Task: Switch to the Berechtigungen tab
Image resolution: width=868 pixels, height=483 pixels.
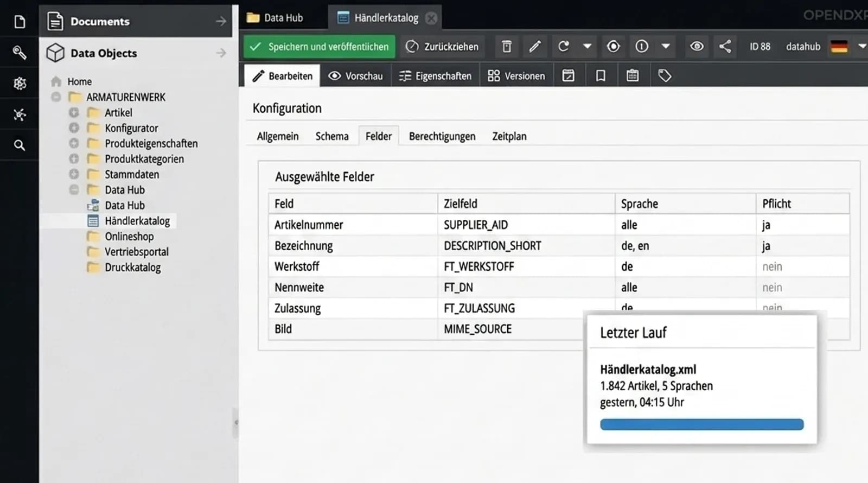Action: pos(442,136)
